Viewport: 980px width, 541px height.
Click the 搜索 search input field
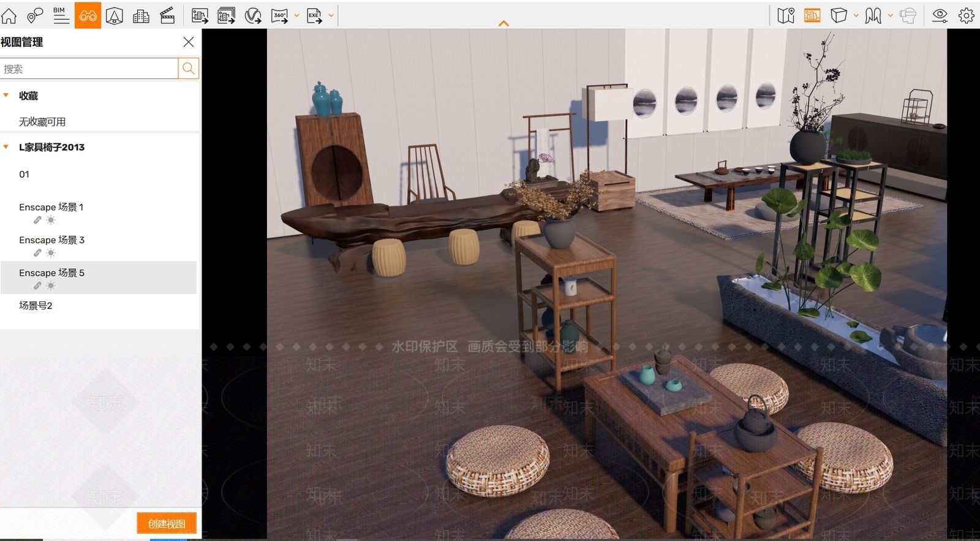point(89,69)
